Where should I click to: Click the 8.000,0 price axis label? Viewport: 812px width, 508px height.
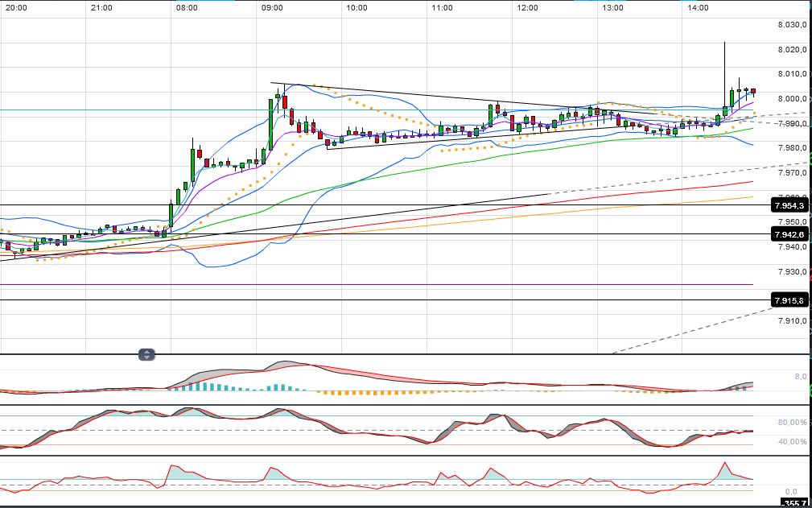tap(793, 99)
